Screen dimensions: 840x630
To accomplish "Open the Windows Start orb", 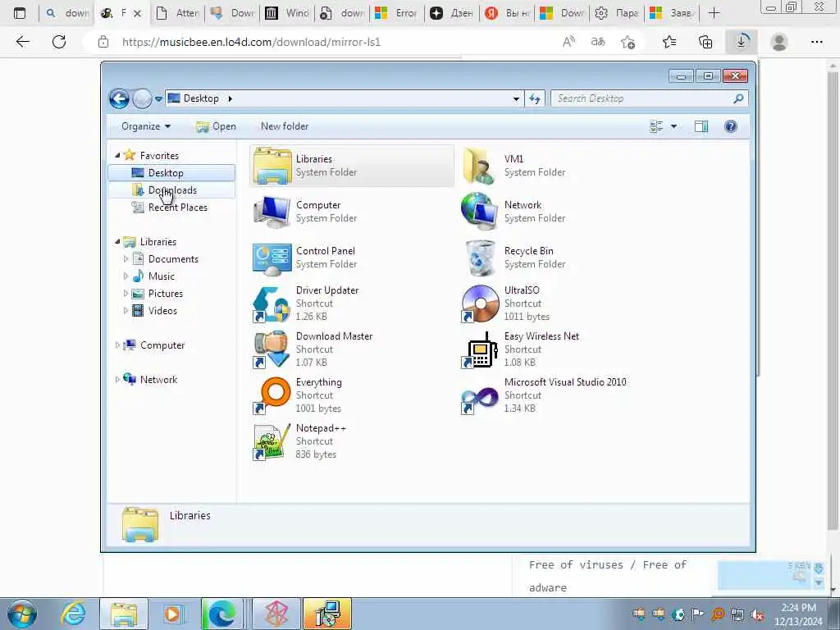I will click(x=22, y=614).
